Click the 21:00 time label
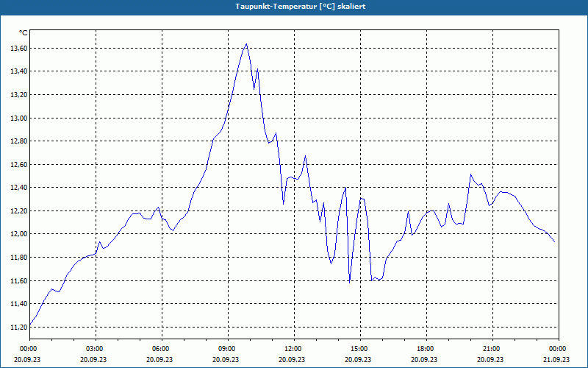 (x=492, y=349)
